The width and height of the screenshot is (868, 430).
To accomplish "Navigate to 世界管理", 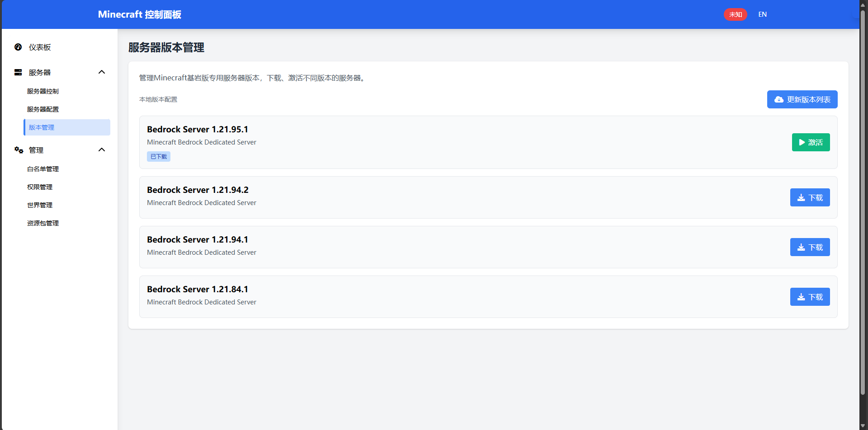I will 40,205.
